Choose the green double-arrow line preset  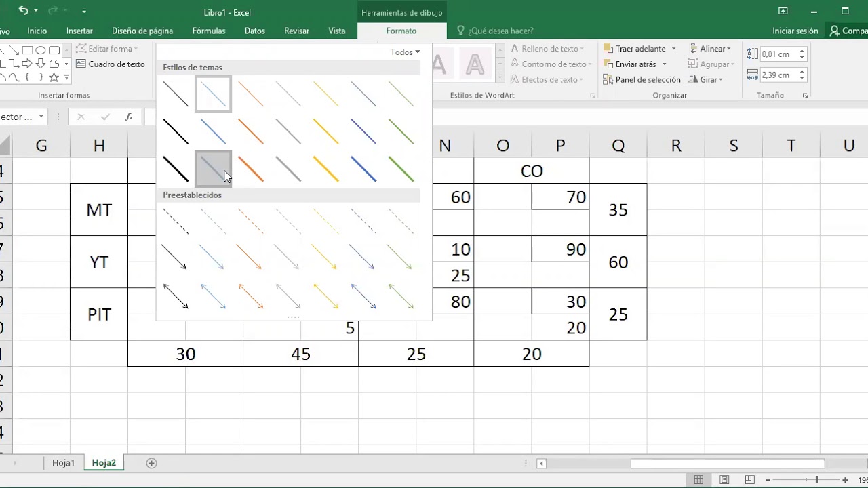(401, 296)
